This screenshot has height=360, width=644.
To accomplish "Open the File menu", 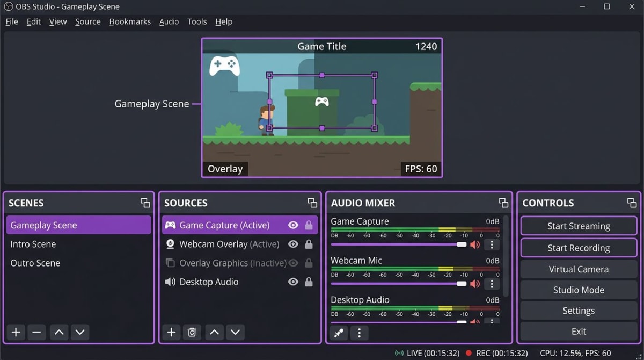I will coord(12,21).
